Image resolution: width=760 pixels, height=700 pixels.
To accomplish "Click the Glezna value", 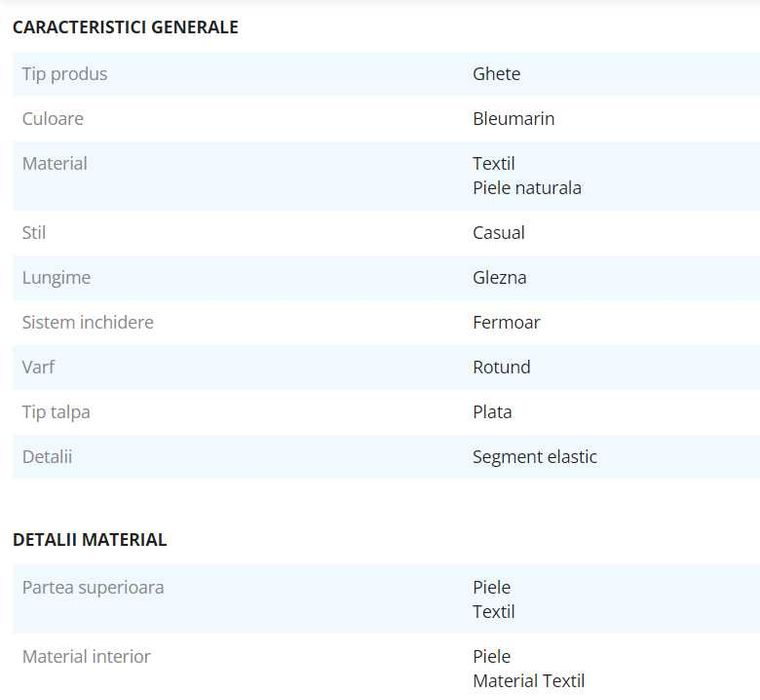I will pyautogui.click(x=500, y=278).
